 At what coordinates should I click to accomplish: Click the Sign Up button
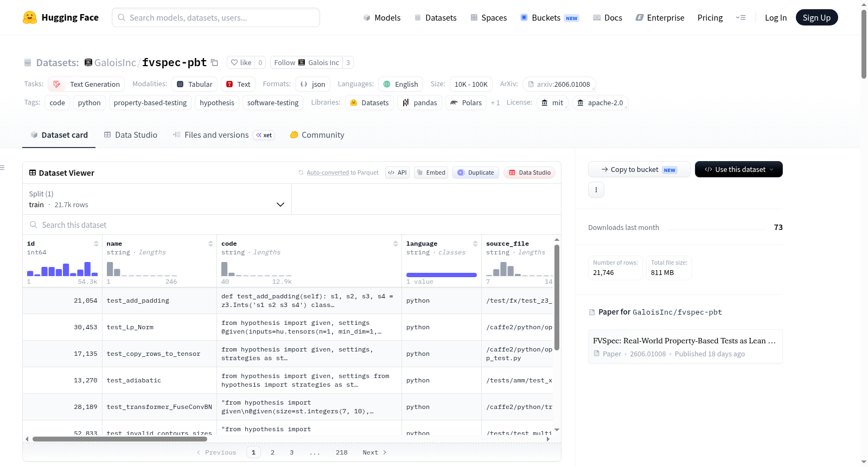(816, 17)
